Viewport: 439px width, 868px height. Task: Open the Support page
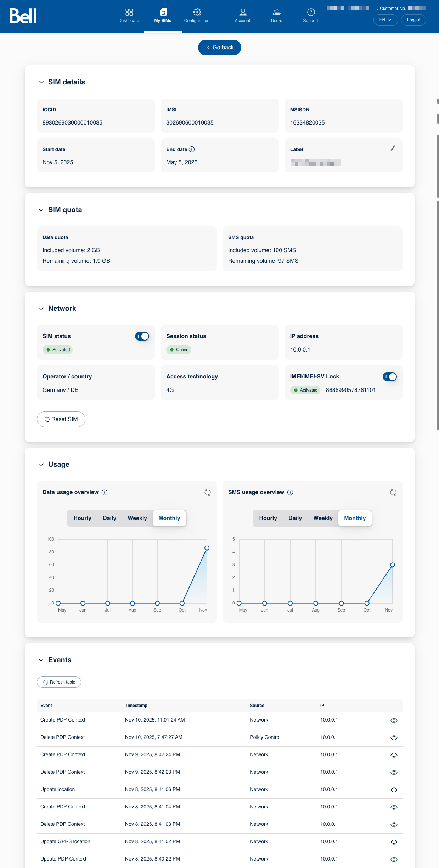[310, 16]
